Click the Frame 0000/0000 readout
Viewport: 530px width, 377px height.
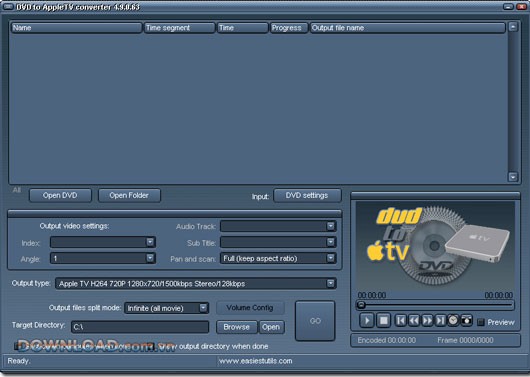465,340
